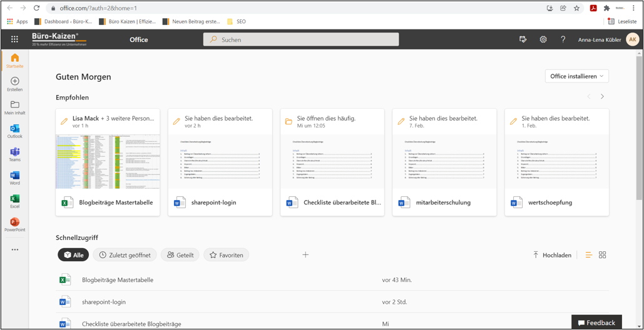Bookmark this page with star icon
Image resolution: width=644 pixels, height=330 pixels.
coord(576,7)
